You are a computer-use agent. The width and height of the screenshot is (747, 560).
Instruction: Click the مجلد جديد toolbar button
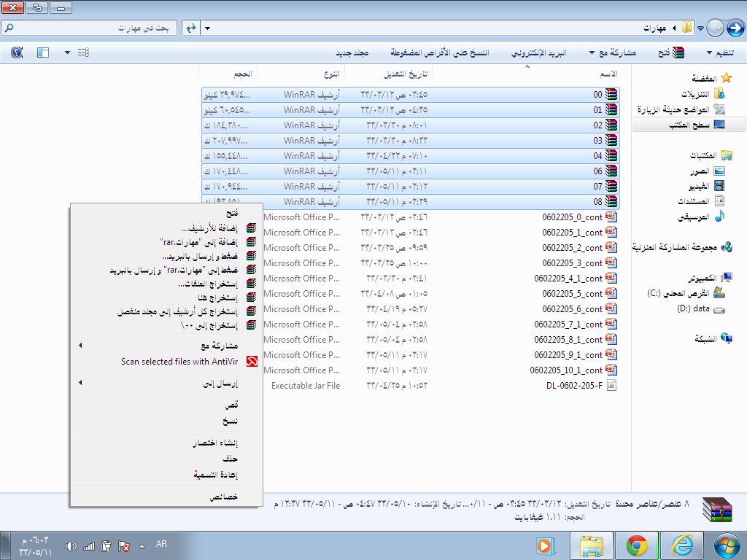click(352, 52)
